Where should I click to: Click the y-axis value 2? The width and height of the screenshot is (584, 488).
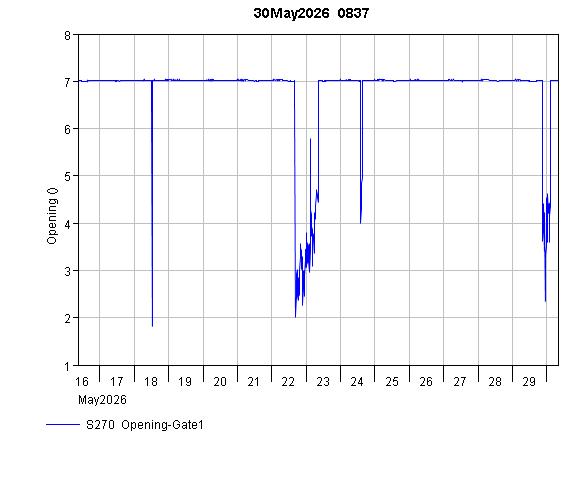(x=67, y=319)
